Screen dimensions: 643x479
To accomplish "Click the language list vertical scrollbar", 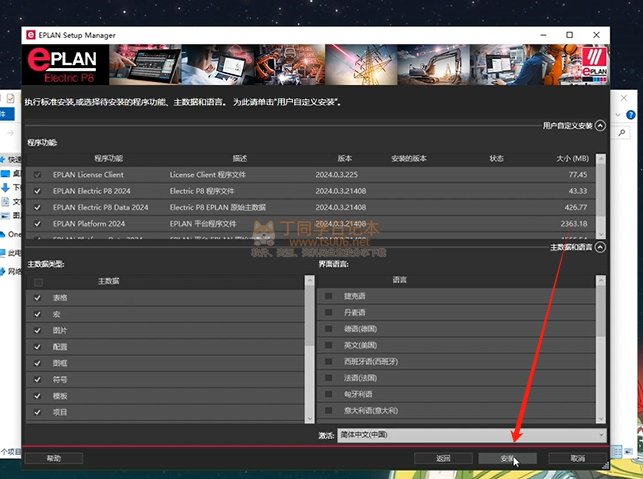I will (x=601, y=350).
